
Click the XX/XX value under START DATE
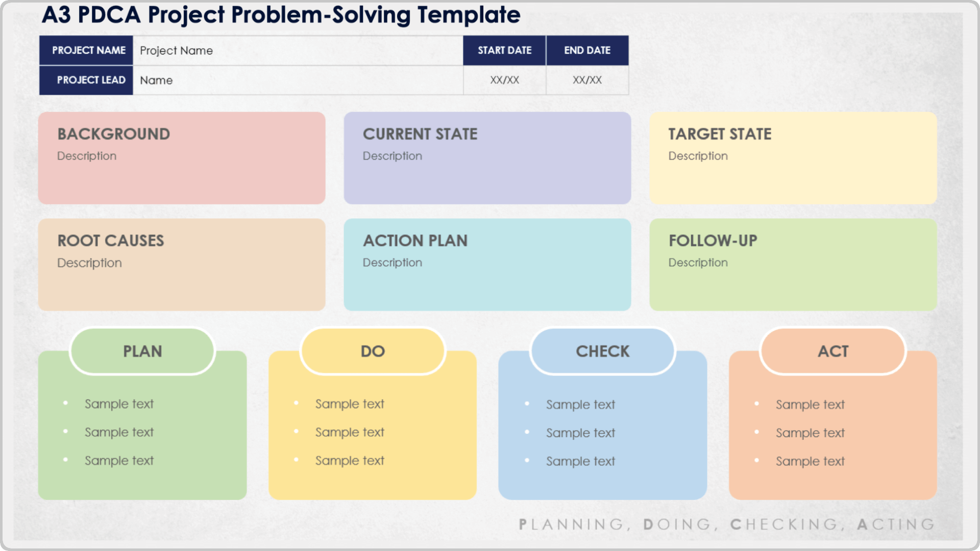(x=504, y=80)
